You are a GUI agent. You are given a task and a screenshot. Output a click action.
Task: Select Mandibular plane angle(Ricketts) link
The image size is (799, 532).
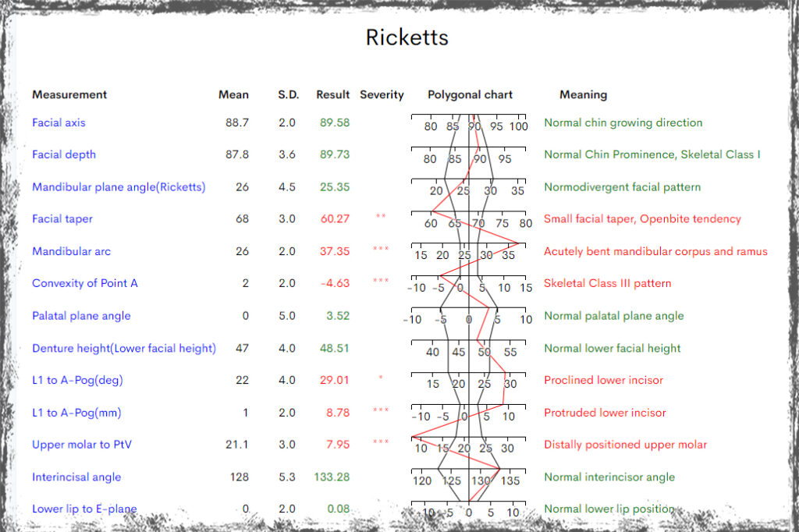[119, 187]
